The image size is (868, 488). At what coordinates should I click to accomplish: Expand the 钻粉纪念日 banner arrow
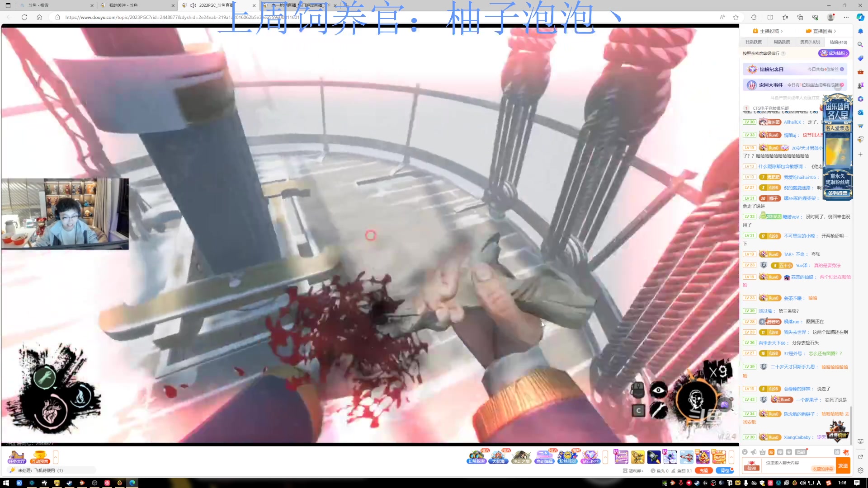(842, 70)
